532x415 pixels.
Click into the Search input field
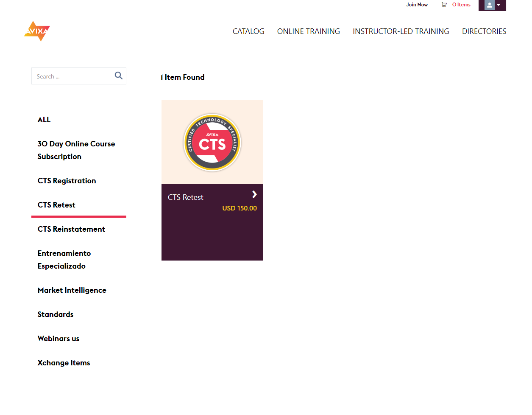coord(72,76)
